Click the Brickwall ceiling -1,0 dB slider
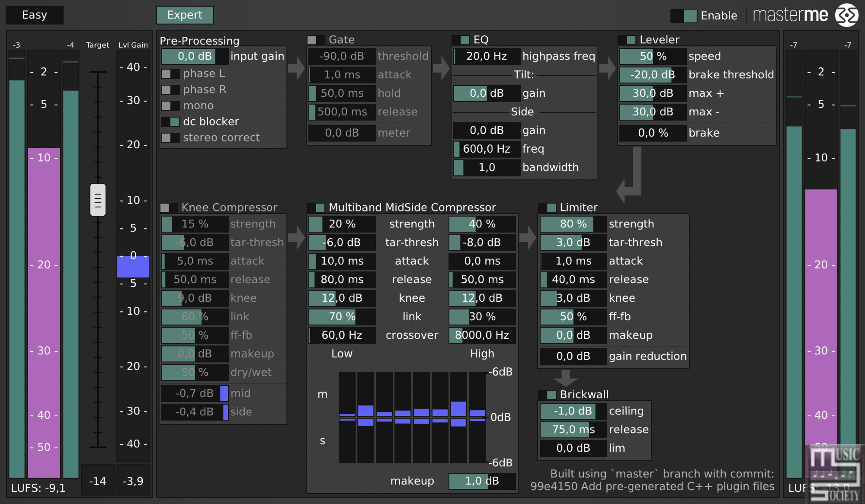The image size is (865, 504). (573, 411)
